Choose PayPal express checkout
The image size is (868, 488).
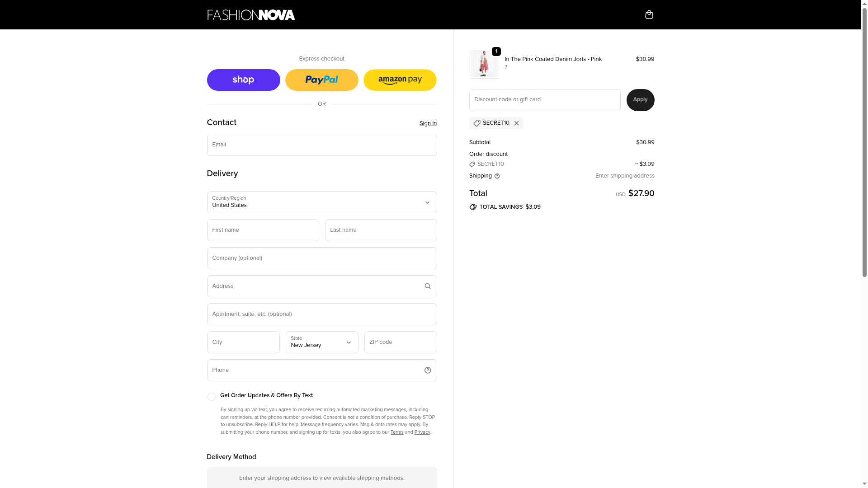click(x=321, y=80)
